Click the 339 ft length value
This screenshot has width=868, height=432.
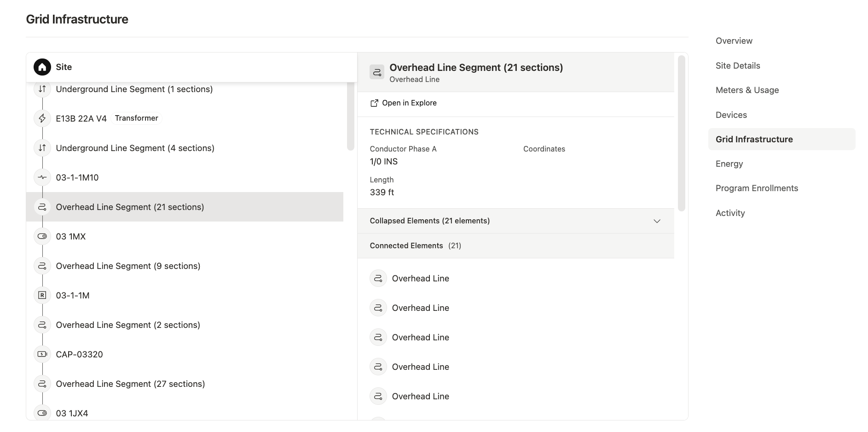coord(382,193)
